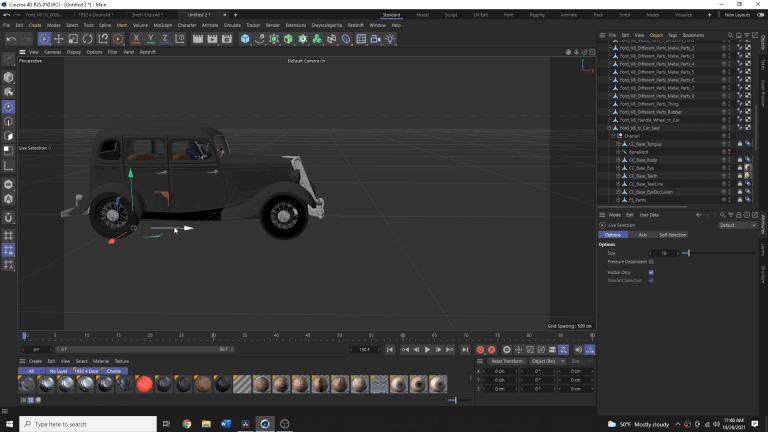The width and height of the screenshot is (768, 432).
Task: Select the red material thumbnail
Action: pyautogui.click(x=144, y=385)
